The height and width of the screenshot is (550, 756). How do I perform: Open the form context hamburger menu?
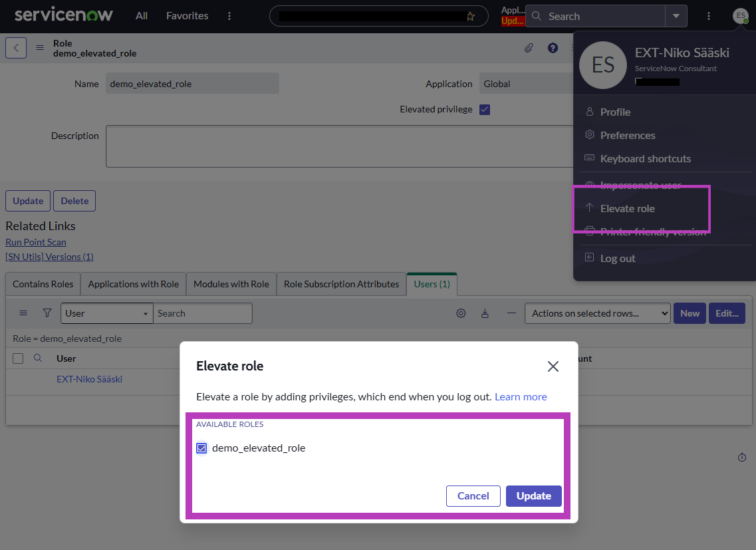click(x=40, y=48)
